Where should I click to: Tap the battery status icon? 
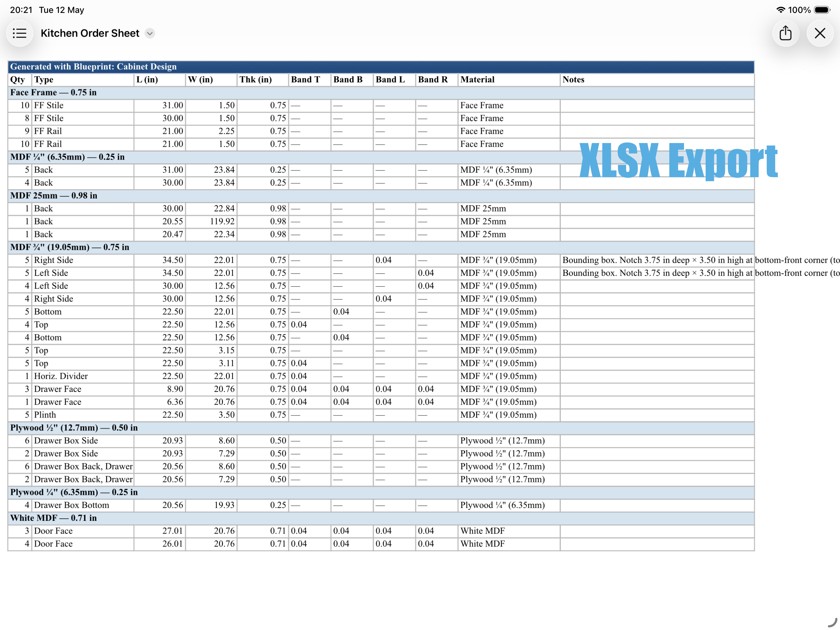coord(822,10)
